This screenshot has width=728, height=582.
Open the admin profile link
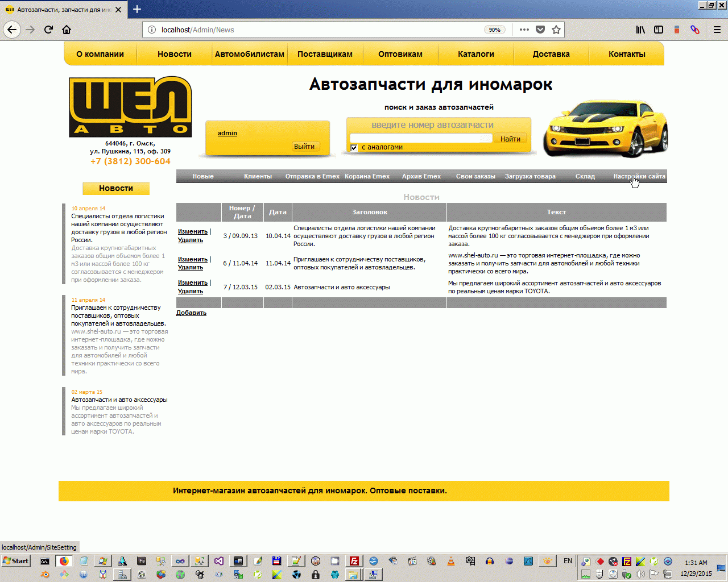click(227, 133)
